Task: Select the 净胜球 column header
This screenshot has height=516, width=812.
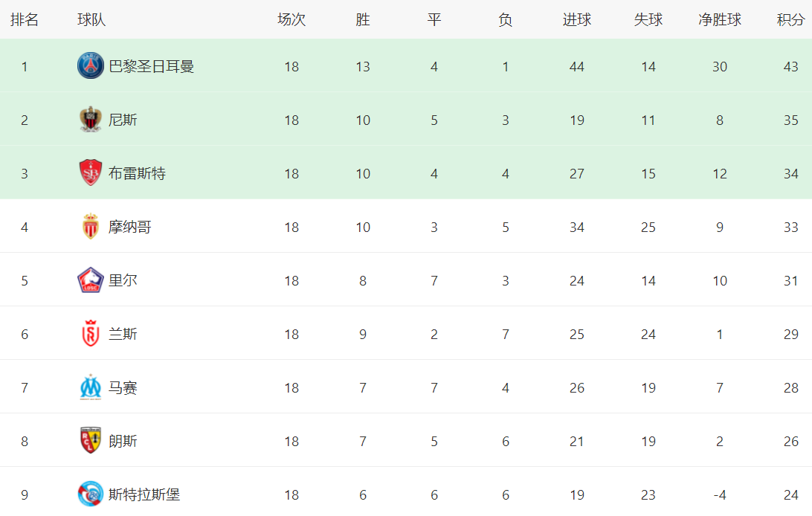Action: 719,19
